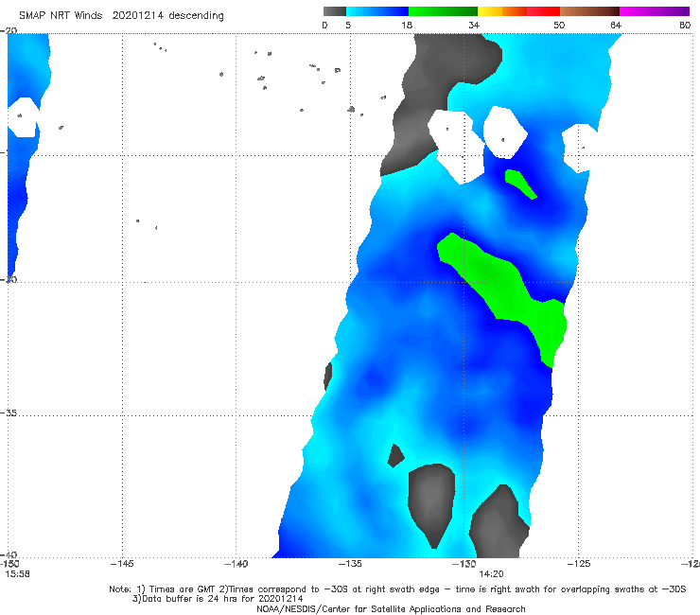Click the longitude label '-150'
This screenshot has height=615, width=700.
tap(9, 564)
